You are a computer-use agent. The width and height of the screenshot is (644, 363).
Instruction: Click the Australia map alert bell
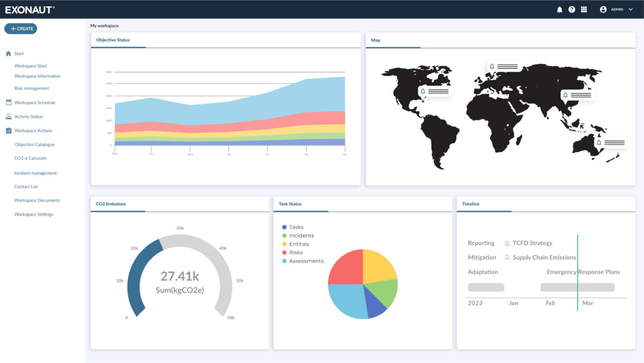point(599,142)
